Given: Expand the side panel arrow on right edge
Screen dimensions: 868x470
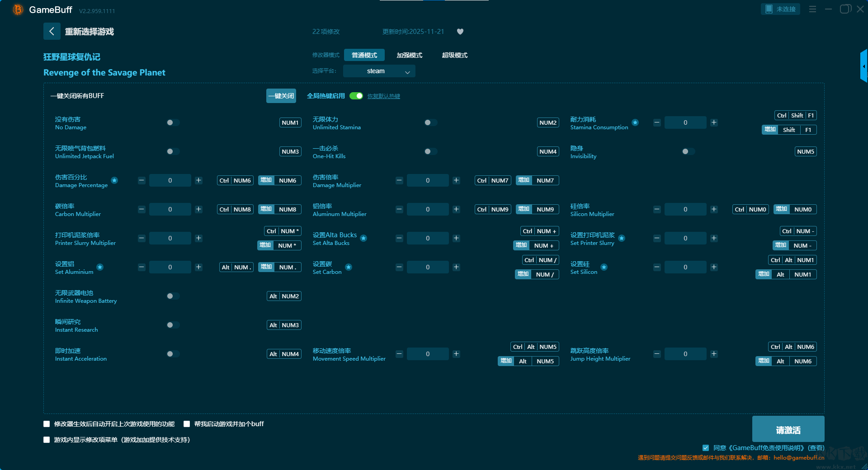Looking at the screenshot, I should click(x=864, y=66).
